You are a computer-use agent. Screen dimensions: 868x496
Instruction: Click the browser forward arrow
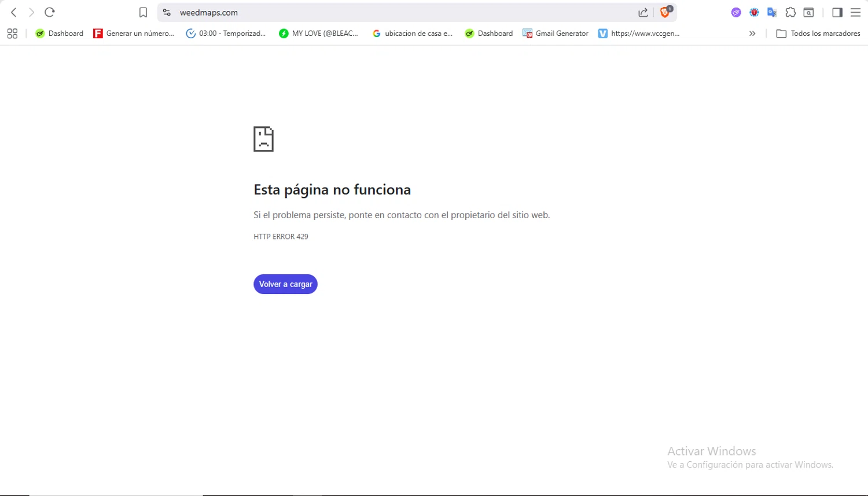click(31, 12)
